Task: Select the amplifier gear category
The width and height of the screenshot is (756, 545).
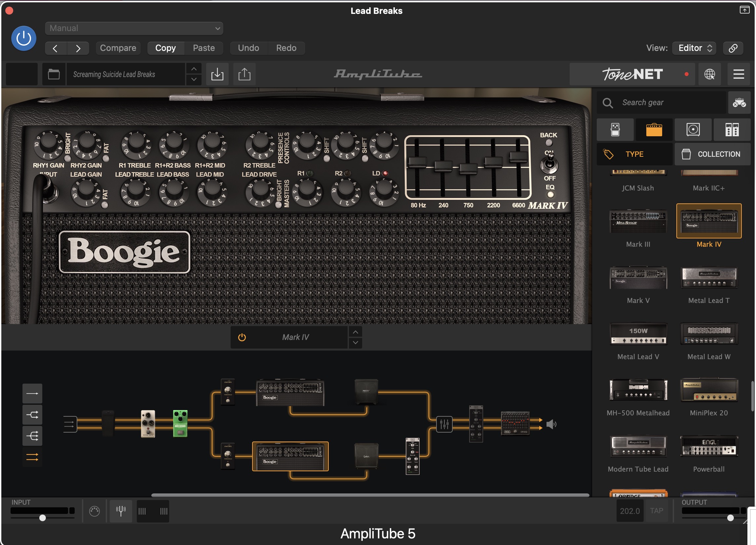Action: [x=654, y=130]
